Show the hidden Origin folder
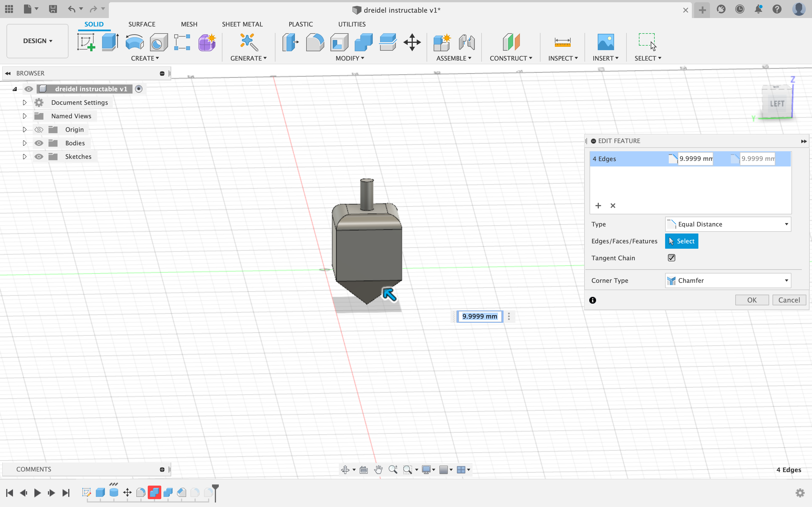This screenshot has width=812, height=507. 39,130
